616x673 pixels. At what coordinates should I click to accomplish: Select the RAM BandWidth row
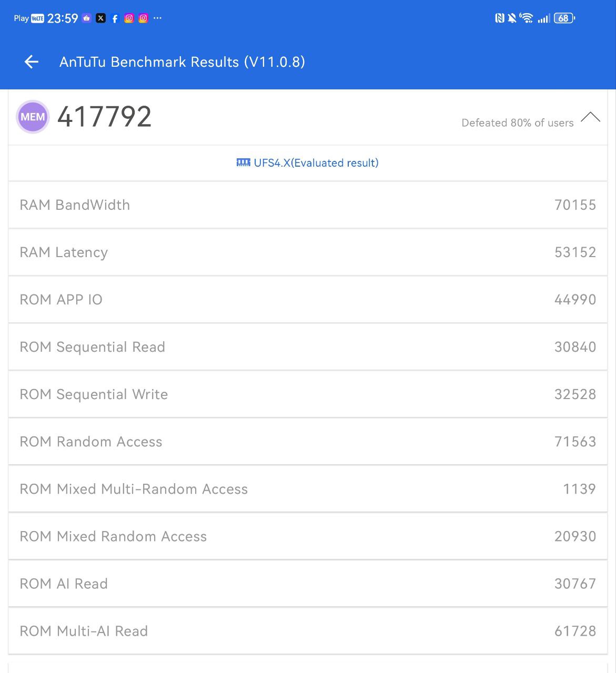[308, 205]
